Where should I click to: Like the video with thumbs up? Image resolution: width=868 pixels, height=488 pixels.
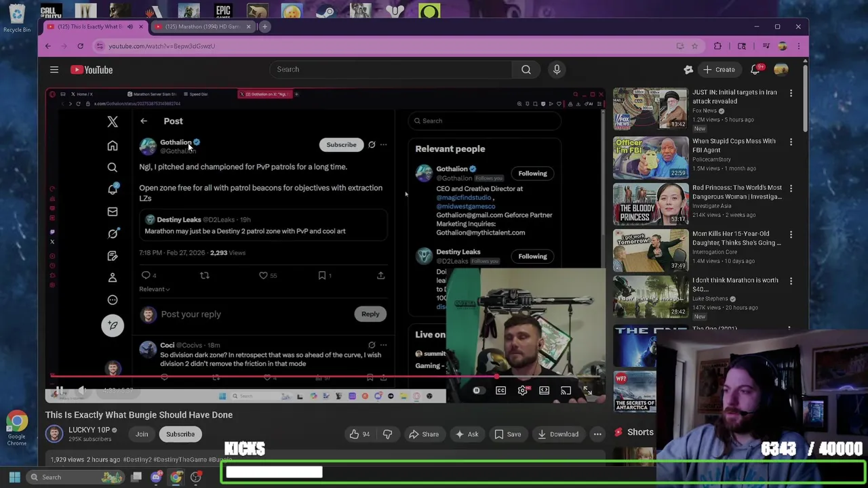click(359, 434)
